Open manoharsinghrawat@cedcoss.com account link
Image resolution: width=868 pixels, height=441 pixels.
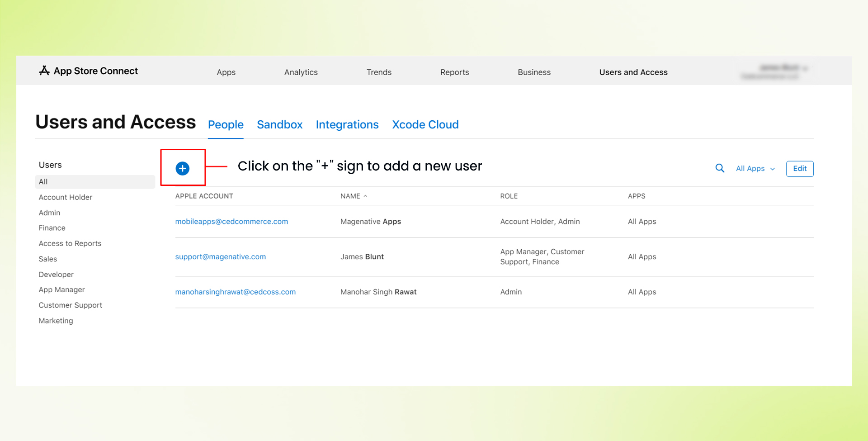point(236,292)
